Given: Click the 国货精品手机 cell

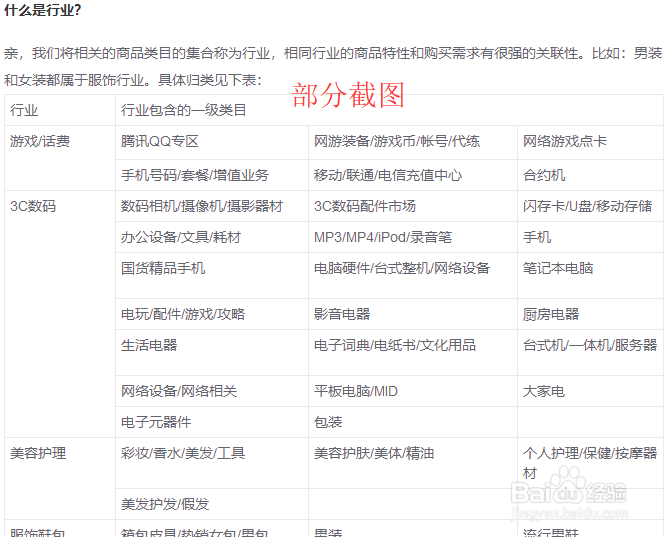Looking at the screenshot, I should pos(212,275).
